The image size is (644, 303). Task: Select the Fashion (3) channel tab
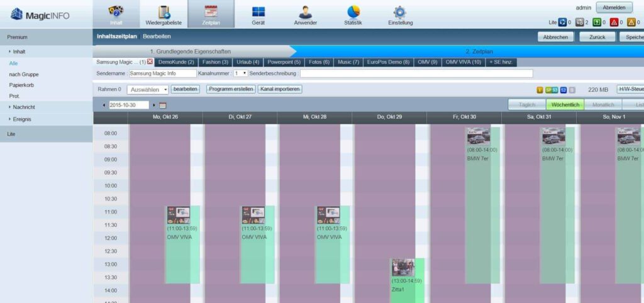point(215,62)
